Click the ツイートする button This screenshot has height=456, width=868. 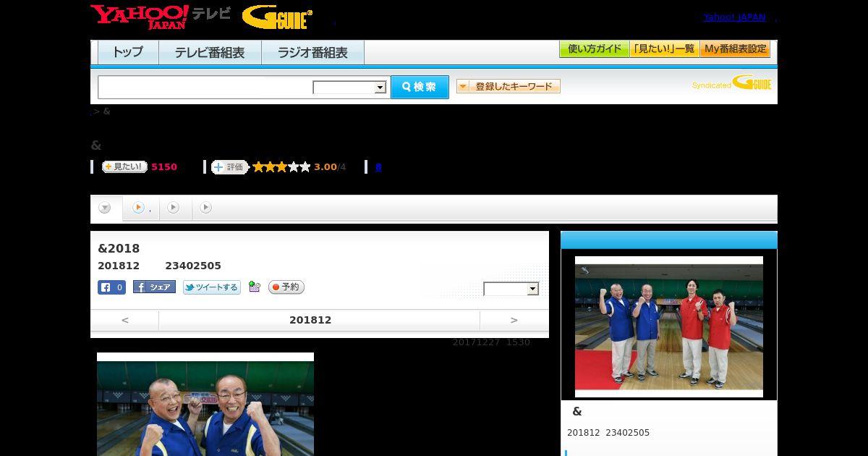click(x=212, y=287)
